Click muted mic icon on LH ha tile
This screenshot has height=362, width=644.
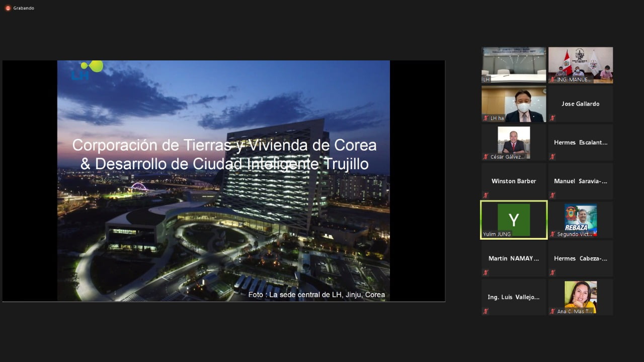pyautogui.click(x=486, y=118)
